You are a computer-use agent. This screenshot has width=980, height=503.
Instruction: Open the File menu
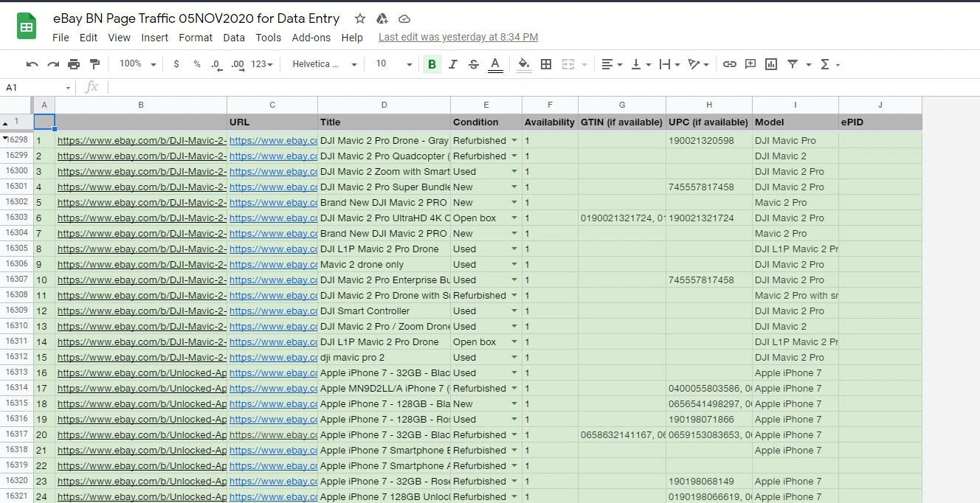61,38
